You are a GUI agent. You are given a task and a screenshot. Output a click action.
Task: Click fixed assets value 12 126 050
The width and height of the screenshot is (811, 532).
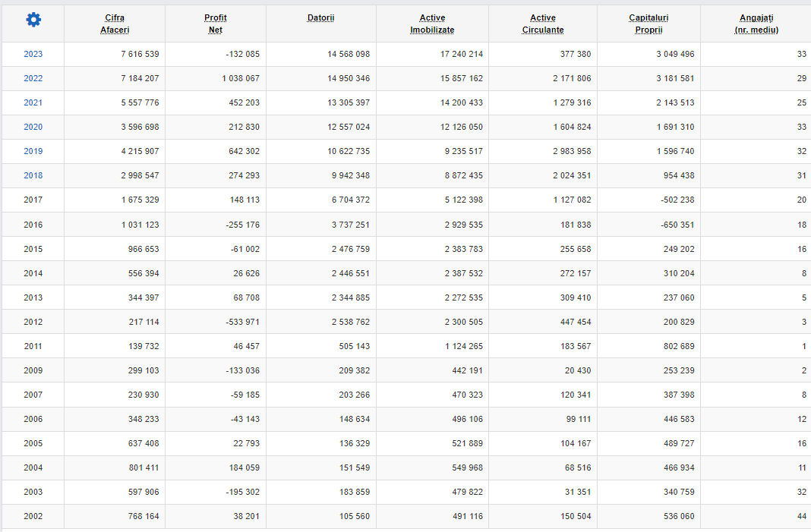click(x=462, y=127)
